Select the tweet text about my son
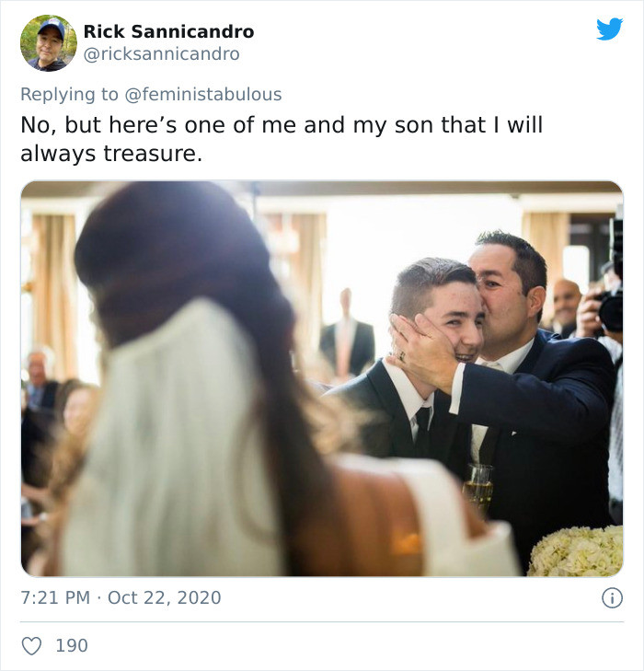 [281, 139]
